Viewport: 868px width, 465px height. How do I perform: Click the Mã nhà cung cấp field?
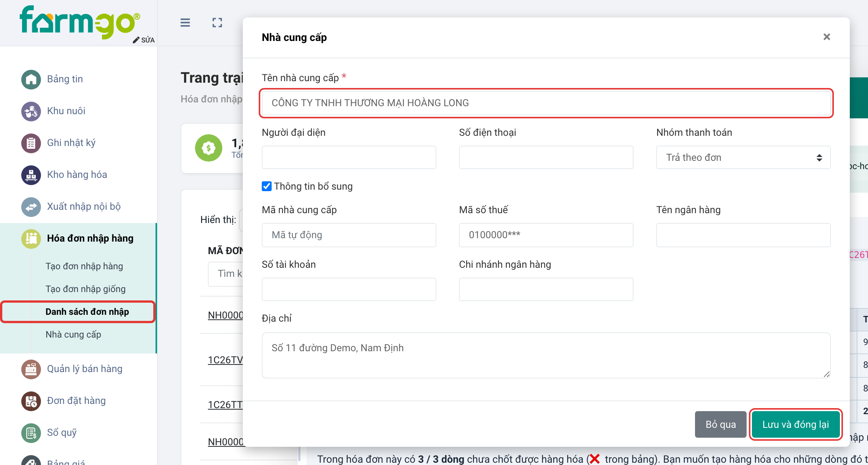click(x=349, y=235)
